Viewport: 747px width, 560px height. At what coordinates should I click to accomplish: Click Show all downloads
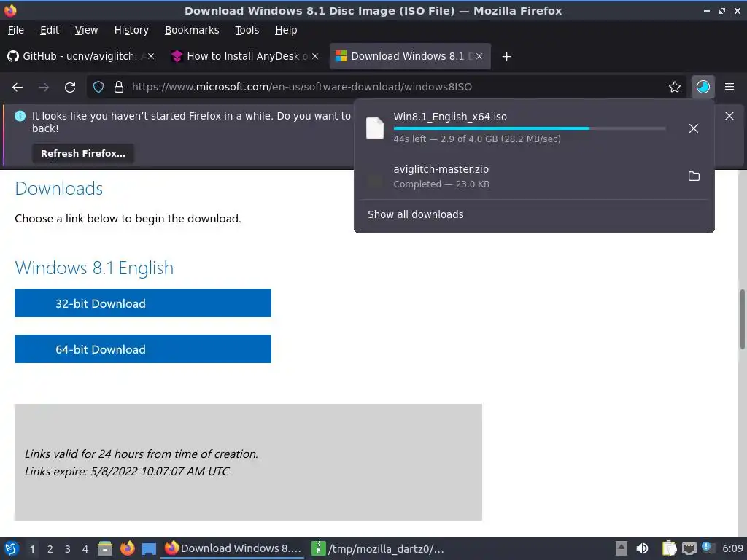415,214
